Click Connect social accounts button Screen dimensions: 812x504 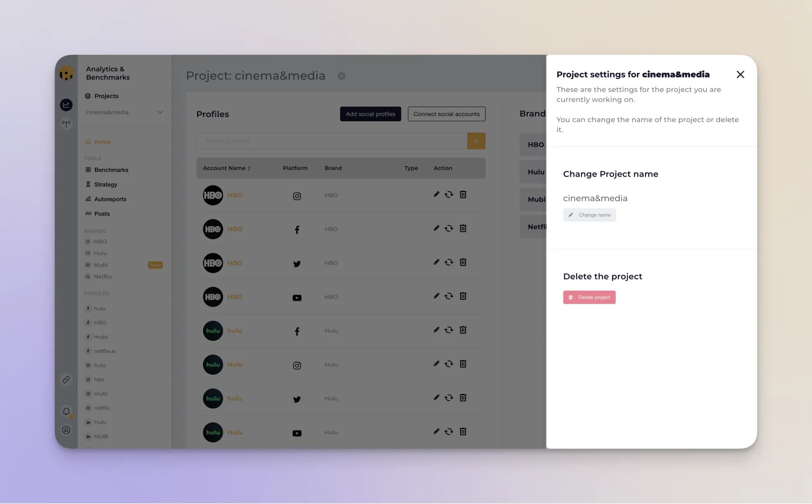[x=447, y=114]
